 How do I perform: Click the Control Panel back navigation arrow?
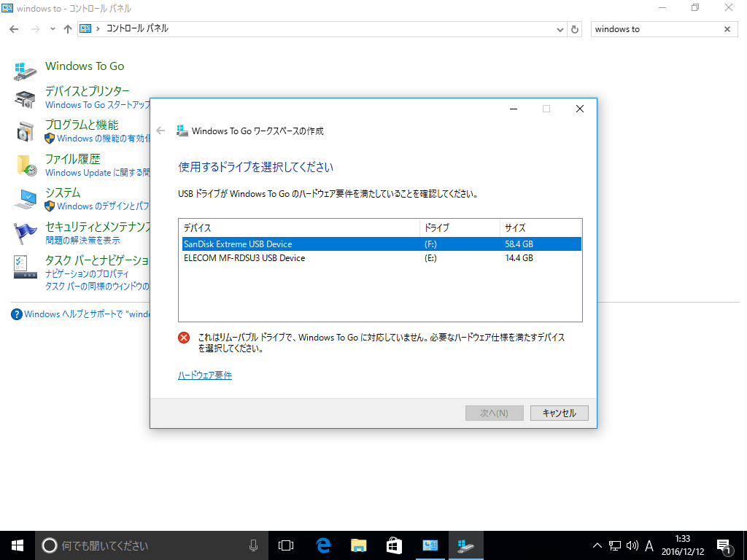pyautogui.click(x=15, y=29)
